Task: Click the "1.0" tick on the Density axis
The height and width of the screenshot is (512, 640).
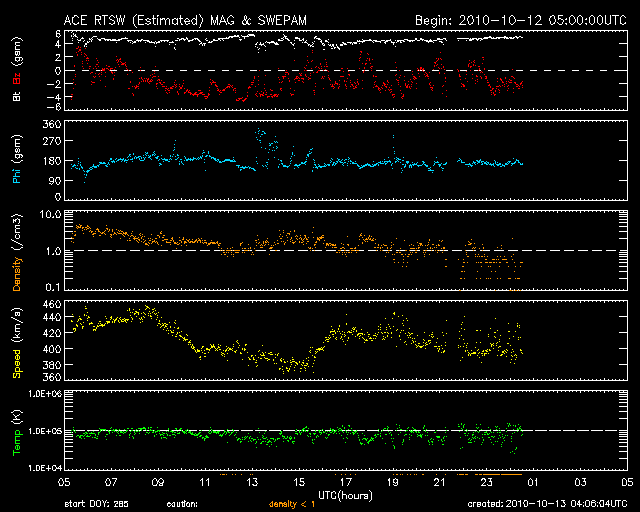Action: [x=53, y=251]
